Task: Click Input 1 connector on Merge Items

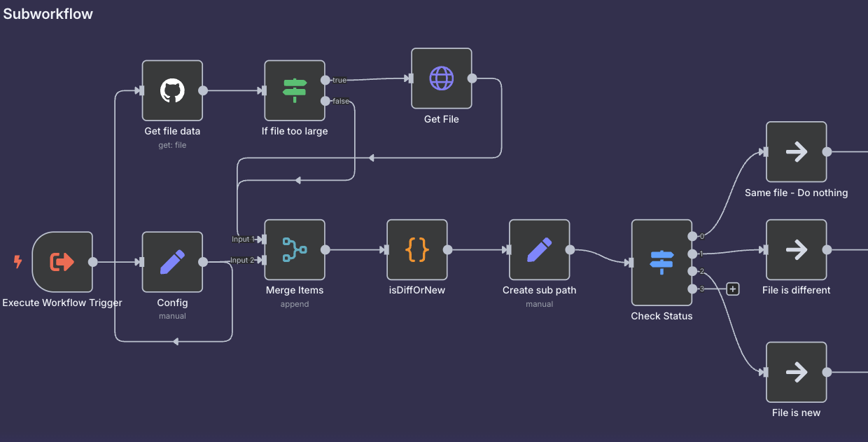Action: [x=264, y=240]
